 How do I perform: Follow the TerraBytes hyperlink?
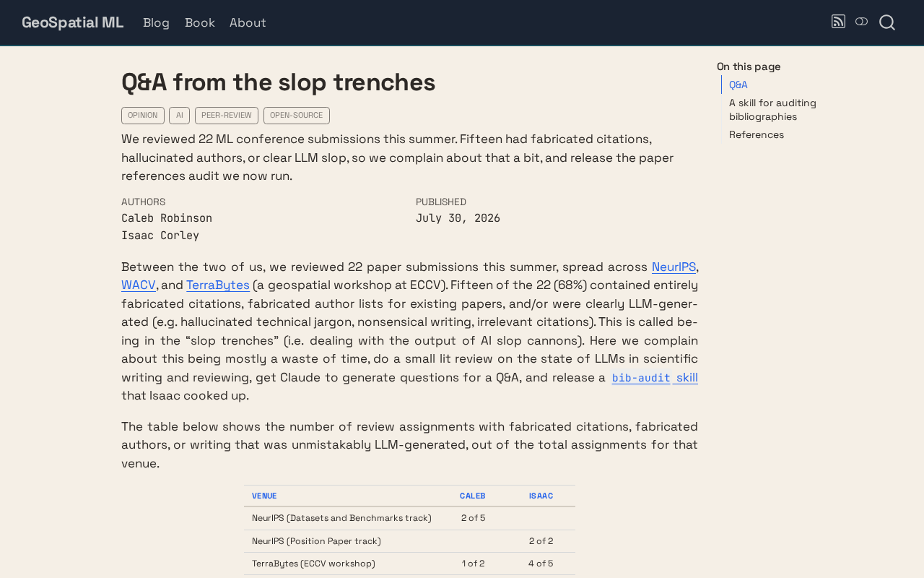(218, 285)
